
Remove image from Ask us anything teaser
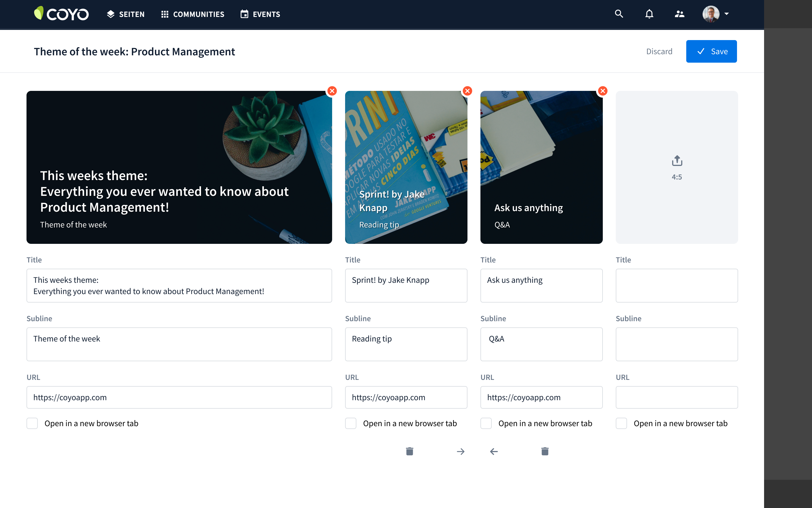point(603,91)
